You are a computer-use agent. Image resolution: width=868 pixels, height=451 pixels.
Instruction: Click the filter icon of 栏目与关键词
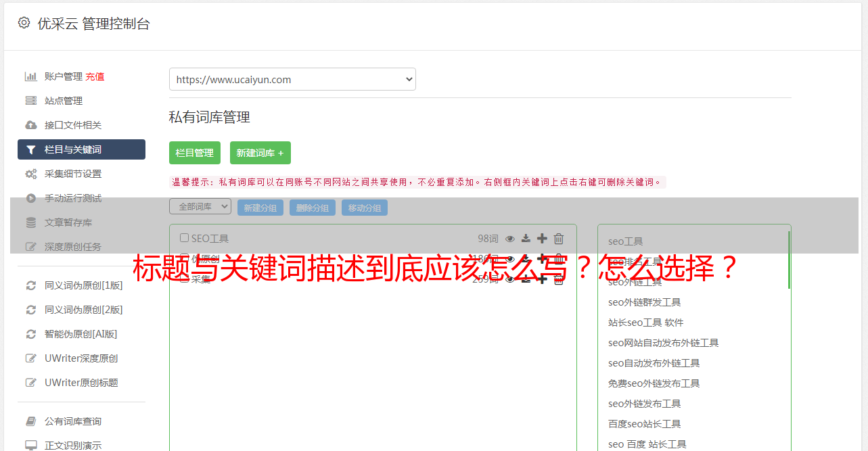[31, 149]
